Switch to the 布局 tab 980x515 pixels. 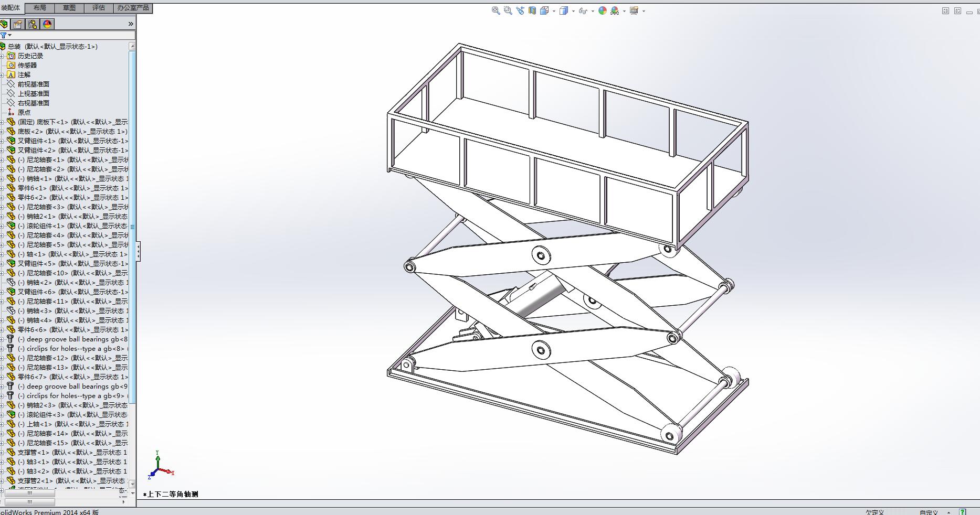[39, 8]
